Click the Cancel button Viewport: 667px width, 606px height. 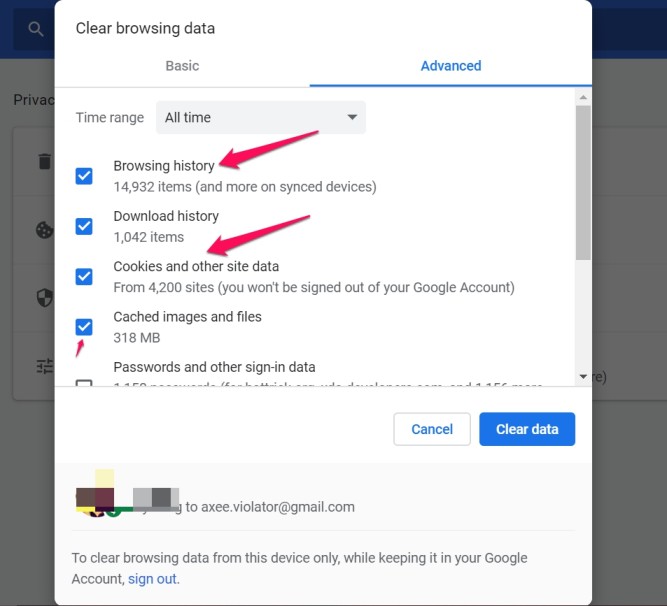pos(432,429)
